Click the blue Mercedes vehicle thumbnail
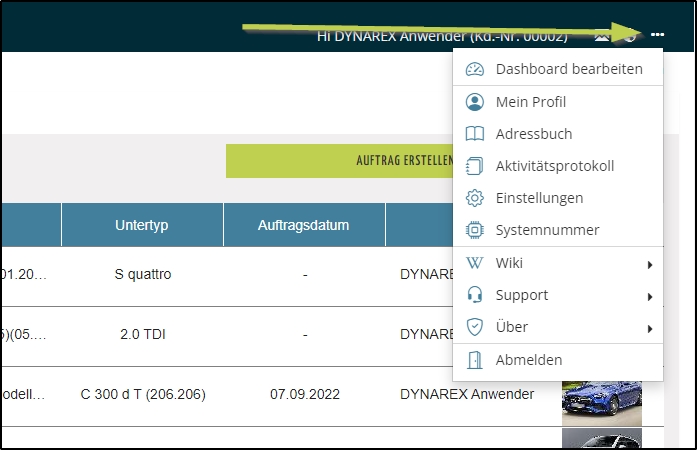 pyautogui.click(x=601, y=402)
